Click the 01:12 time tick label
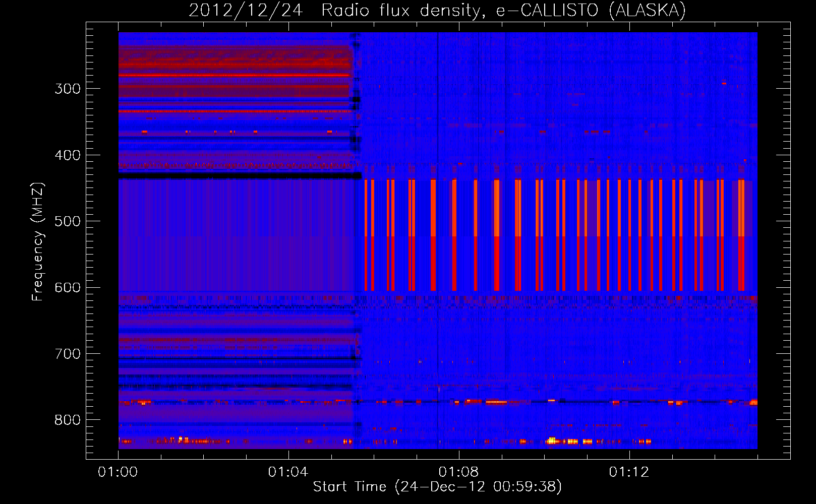816x504 pixels. coord(629,472)
